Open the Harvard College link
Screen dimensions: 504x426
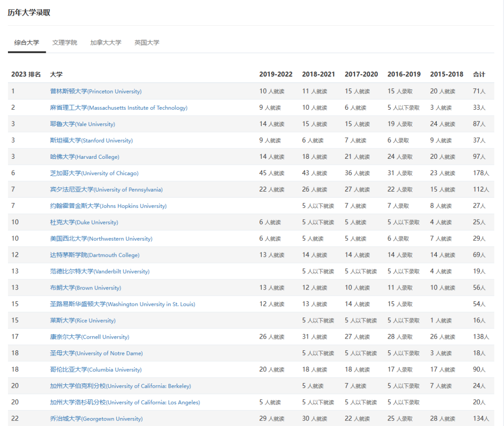pos(84,156)
